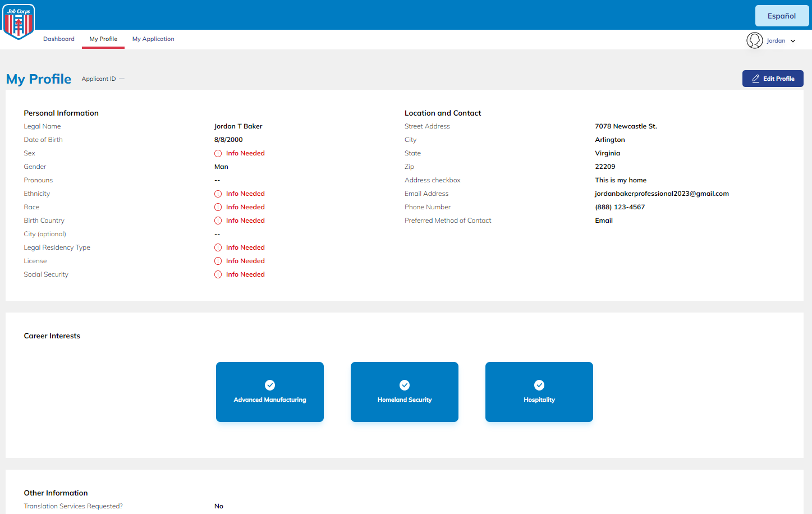
Task: Click Info Needed for Legal Residency Type
Action: (x=245, y=247)
